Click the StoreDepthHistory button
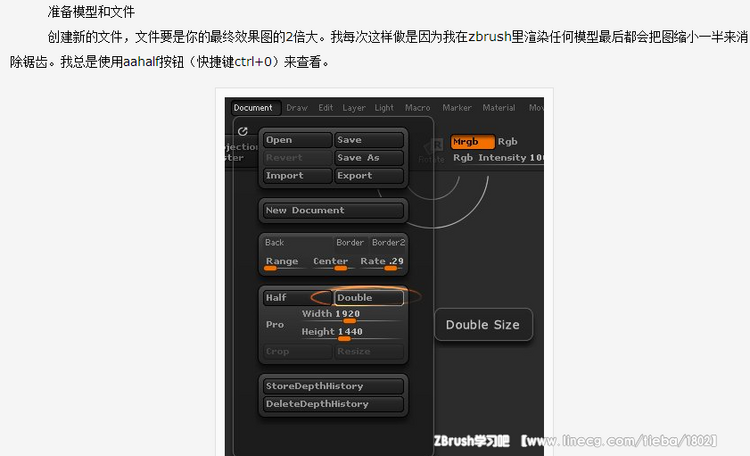 point(333,386)
